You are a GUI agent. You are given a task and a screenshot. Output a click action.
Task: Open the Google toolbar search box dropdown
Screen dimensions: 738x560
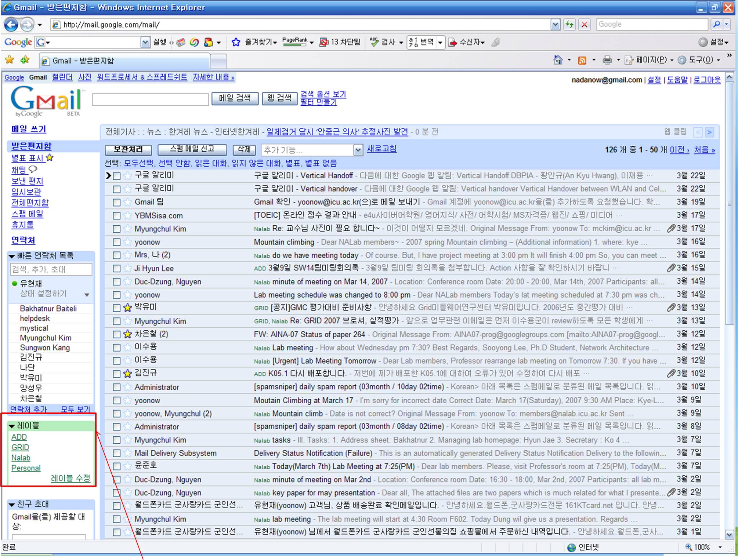coord(145,42)
